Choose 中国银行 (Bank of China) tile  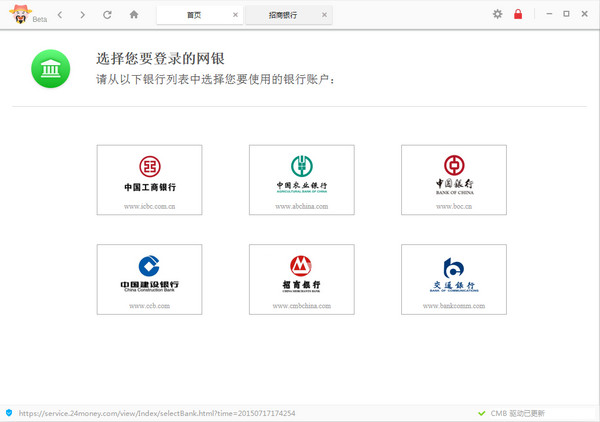click(x=453, y=180)
